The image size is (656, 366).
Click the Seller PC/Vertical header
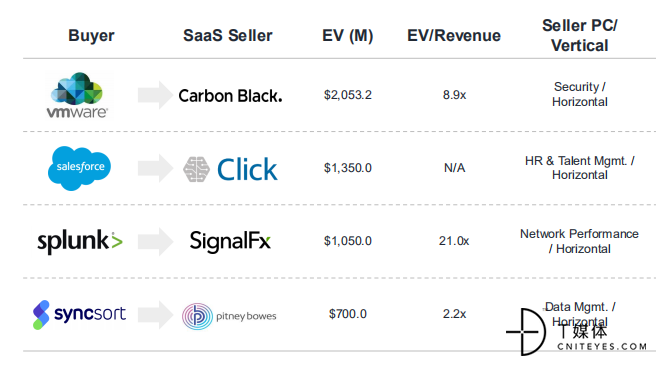click(x=580, y=36)
